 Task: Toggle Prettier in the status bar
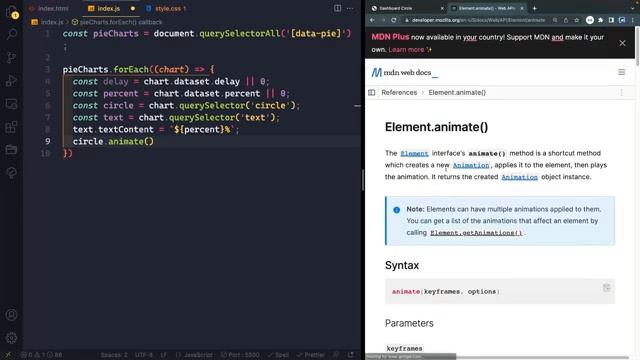[x=311, y=355]
